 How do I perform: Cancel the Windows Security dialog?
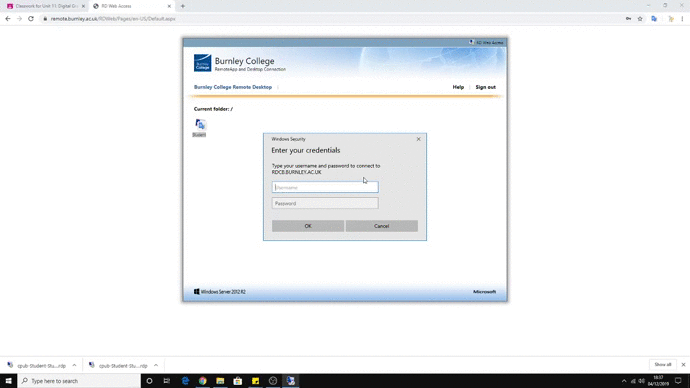(382, 226)
